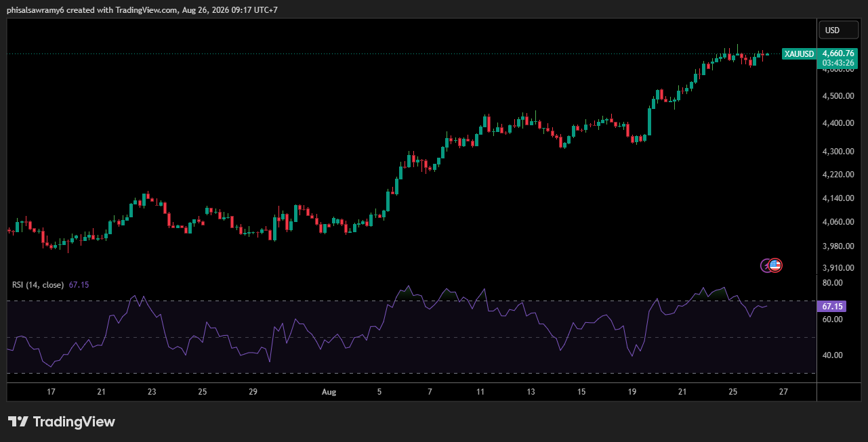Click the 4,060.00 price axis label
This screenshot has width=868, height=442.
point(837,222)
